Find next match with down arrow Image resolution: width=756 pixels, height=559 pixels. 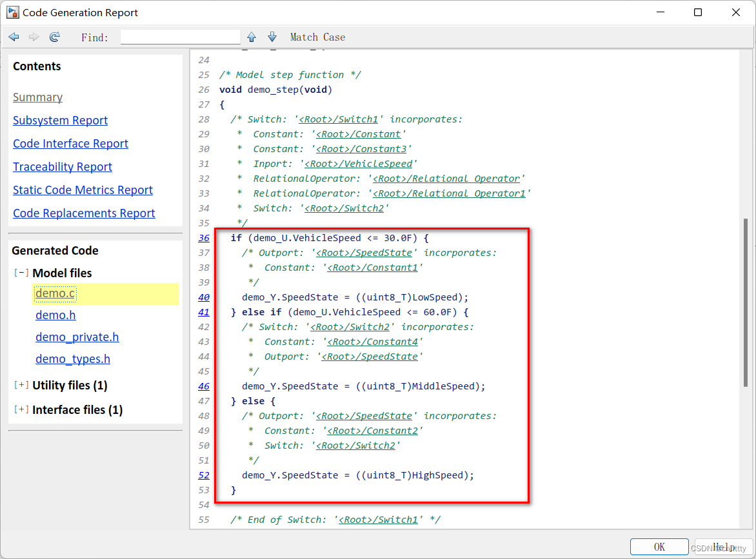click(x=272, y=37)
